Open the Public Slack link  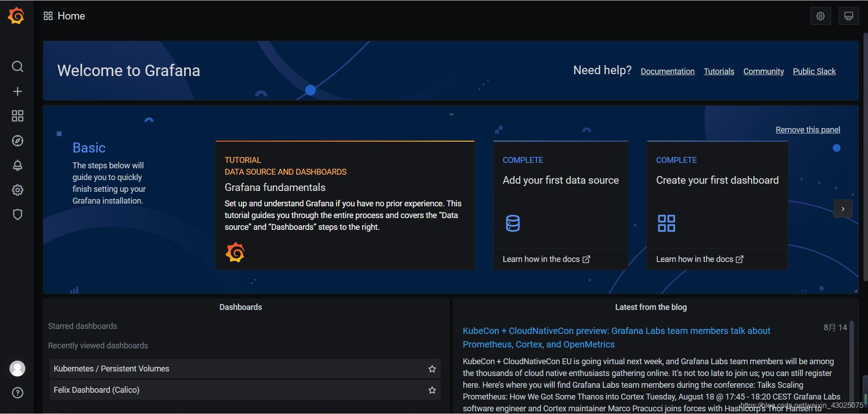(814, 71)
